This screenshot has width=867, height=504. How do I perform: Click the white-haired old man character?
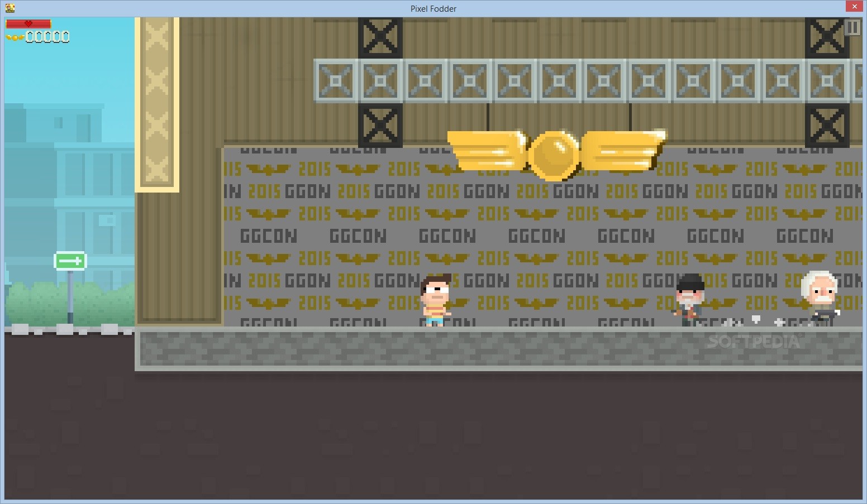[819, 297]
